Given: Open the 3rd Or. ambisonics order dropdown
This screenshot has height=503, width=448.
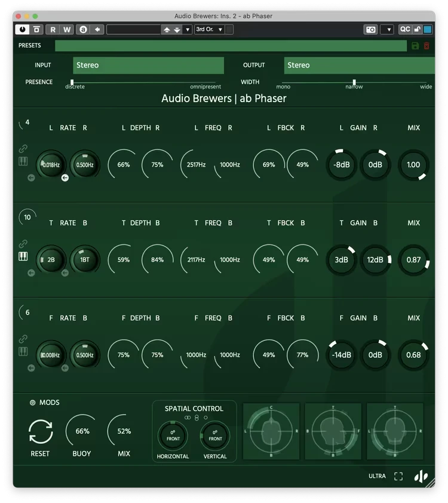Looking at the screenshot, I should coord(209,29).
